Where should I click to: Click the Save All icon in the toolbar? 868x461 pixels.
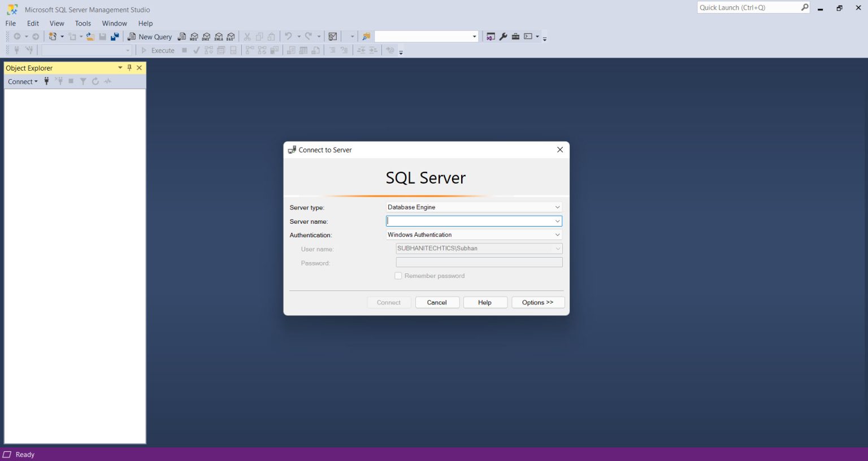115,36
